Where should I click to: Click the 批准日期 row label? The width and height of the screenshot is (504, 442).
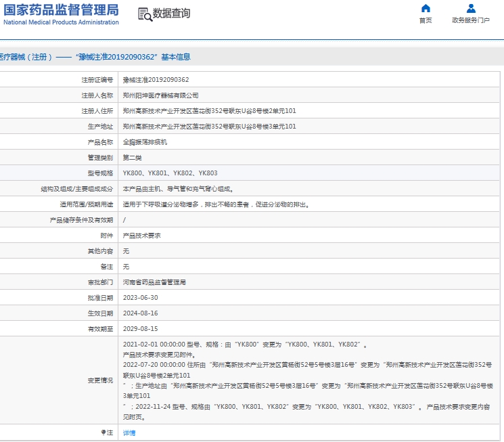pos(100,298)
